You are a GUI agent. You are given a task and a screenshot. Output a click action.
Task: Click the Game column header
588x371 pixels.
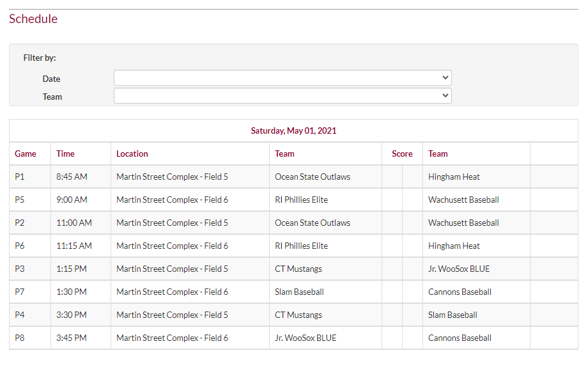pyautogui.click(x=26, y=154)
